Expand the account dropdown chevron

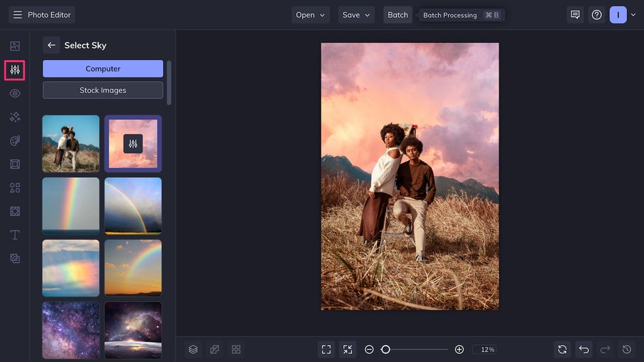(x=633, y=15)
